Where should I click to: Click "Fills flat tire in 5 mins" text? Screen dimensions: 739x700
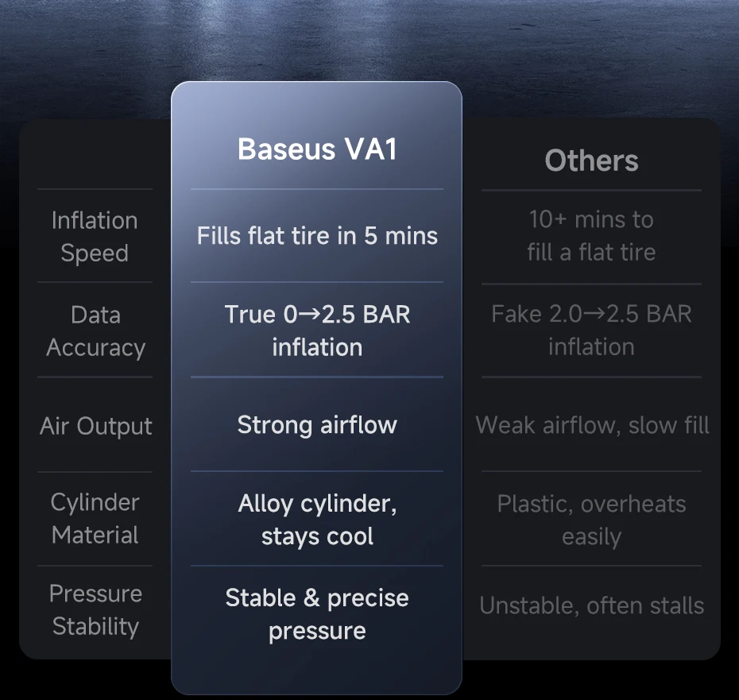[x=317, y=236]
